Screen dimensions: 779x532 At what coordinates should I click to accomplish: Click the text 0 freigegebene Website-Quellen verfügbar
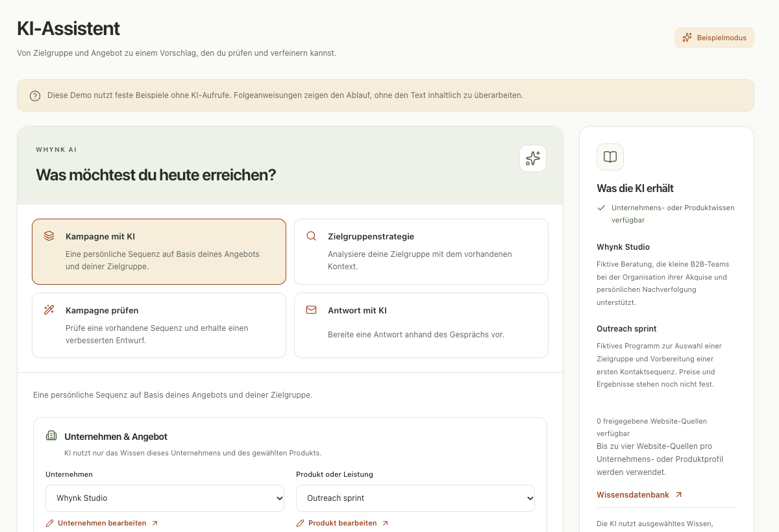tap(652, 427)
